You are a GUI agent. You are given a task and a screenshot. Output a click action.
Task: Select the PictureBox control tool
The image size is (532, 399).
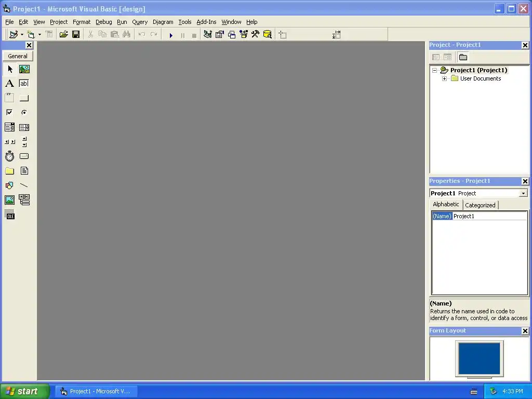[24, 69]
